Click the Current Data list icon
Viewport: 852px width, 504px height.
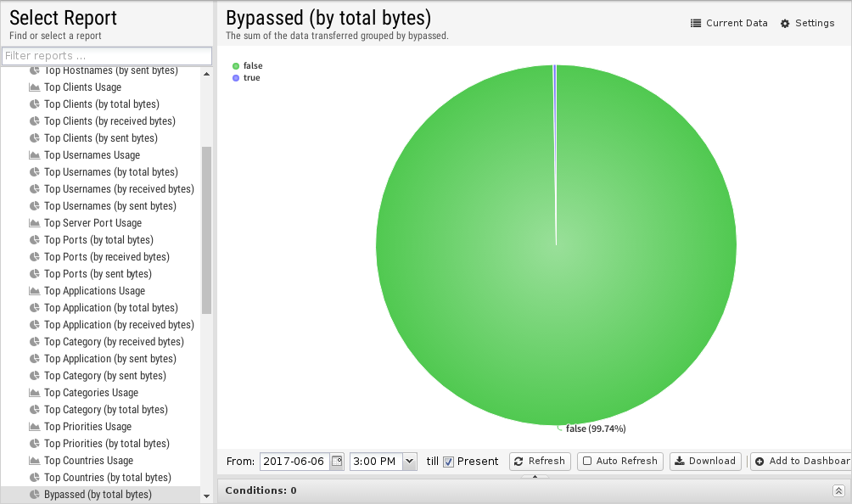pos(696,24)
